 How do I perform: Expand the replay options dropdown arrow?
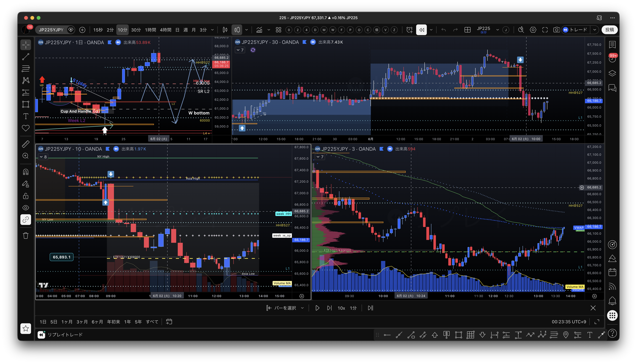[431, 30]
